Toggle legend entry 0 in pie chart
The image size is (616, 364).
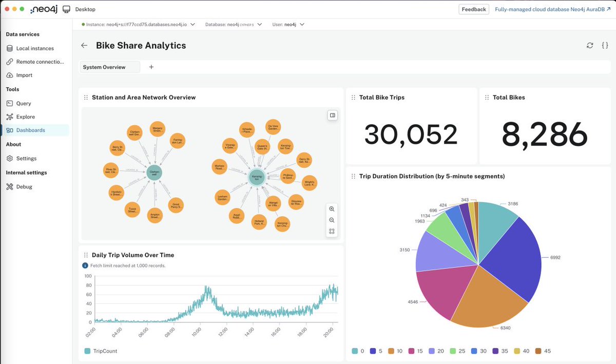tap(358, 351)
